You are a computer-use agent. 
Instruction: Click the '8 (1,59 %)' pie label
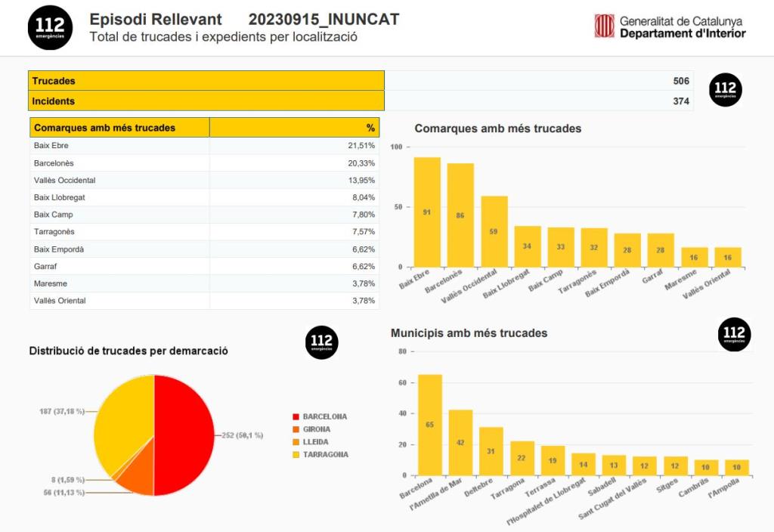[68, 480]
